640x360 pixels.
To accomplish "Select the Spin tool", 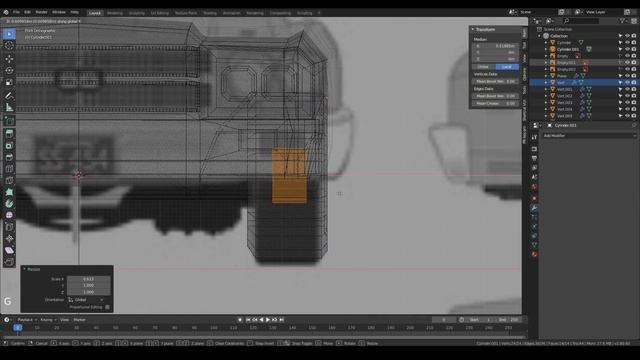I will click(x=9, y=204).
